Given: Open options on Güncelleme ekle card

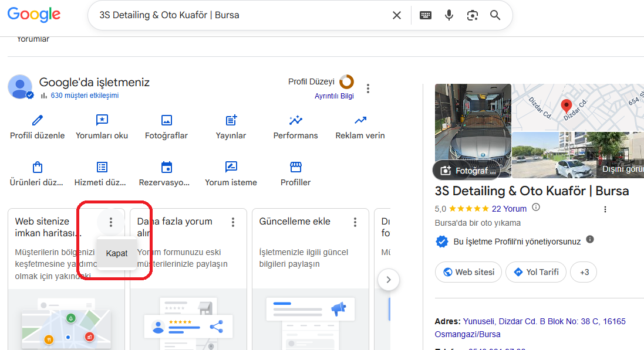Looking at the screenshot, I should [355, 222].
